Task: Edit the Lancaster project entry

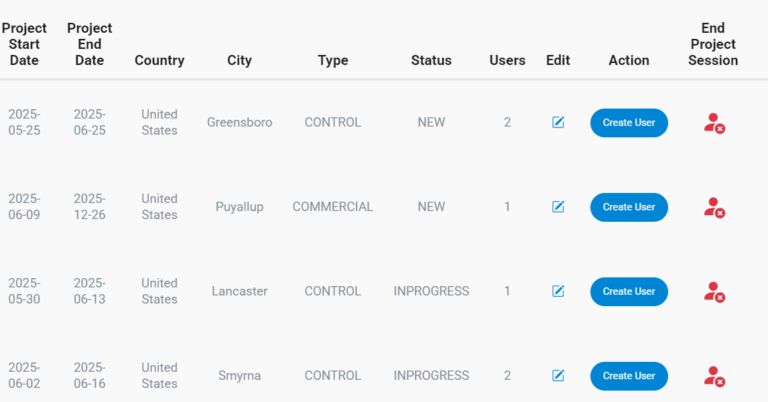Action: [x=558, y=291]
